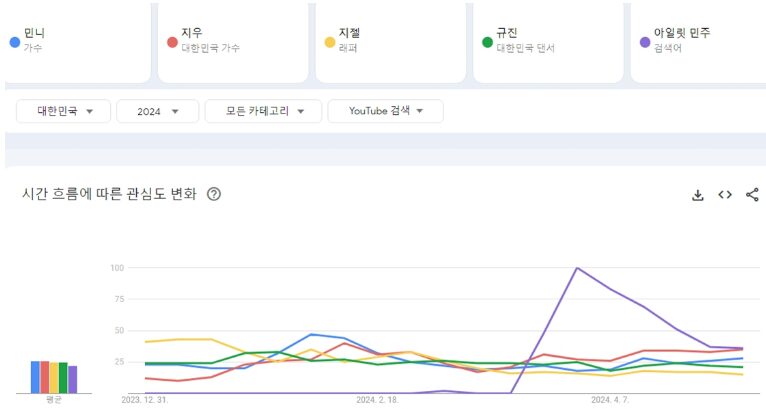Download the interest over time CSV
The width and height of the screenshot is (766, 409).
[x=698, y=194]
